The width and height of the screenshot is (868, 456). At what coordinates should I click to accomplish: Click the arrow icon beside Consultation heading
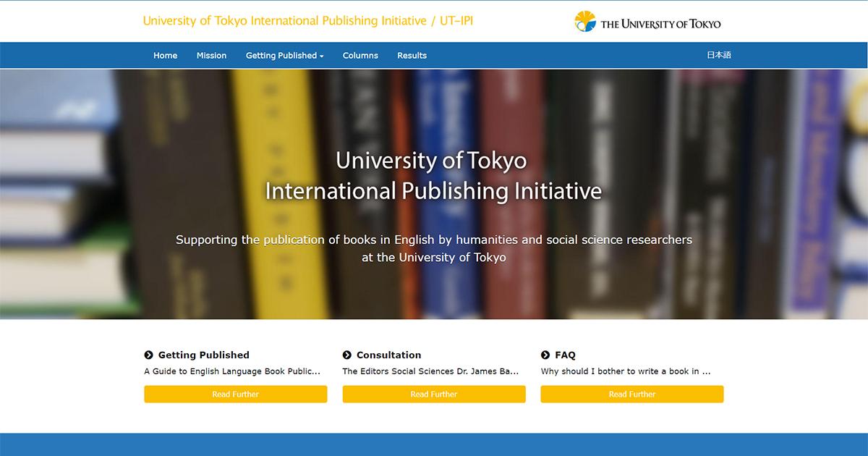[x=346, y=355]
